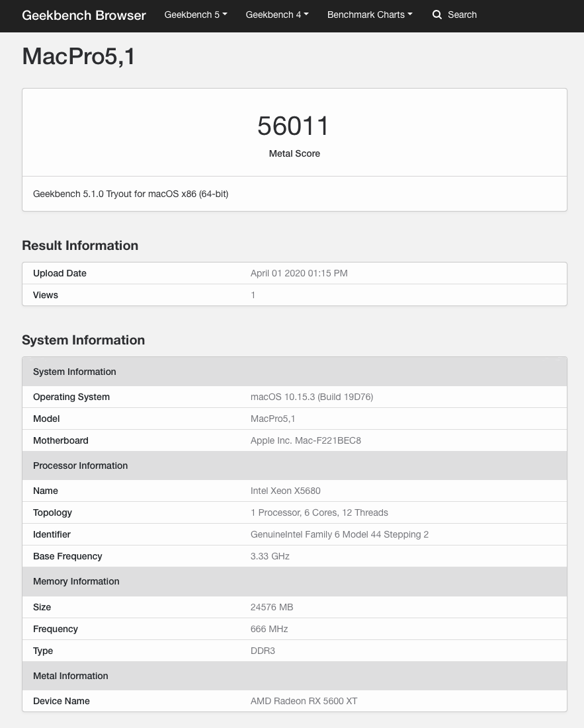Click the Views row label
The width and height of the screenshot is (584, 728).
click(x=46, y=296)
